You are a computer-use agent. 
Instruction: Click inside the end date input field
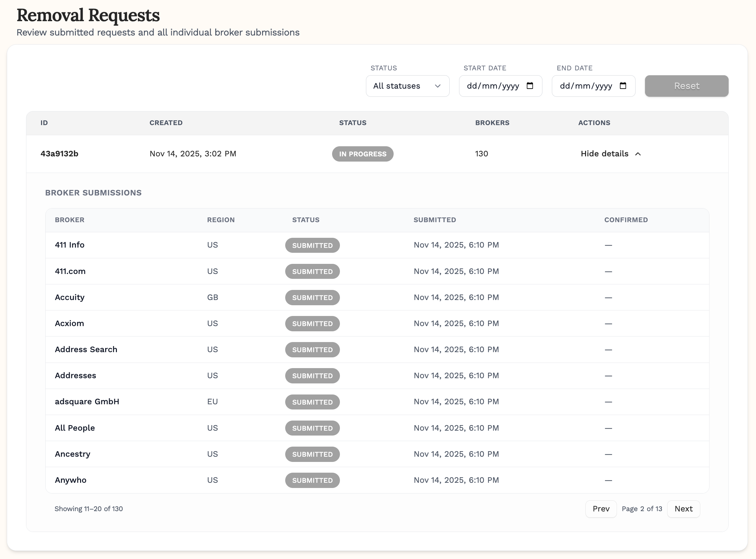click(587, 86)
